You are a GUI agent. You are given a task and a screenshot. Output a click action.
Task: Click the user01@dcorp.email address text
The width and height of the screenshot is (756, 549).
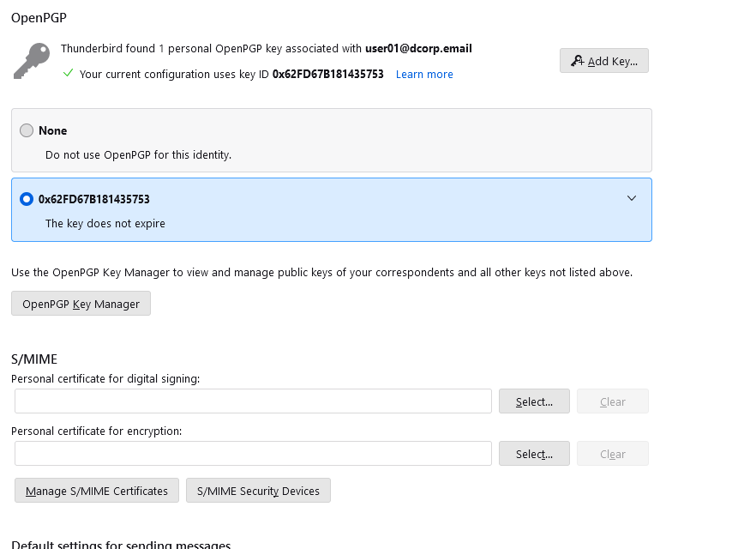[x=418, y=48]
